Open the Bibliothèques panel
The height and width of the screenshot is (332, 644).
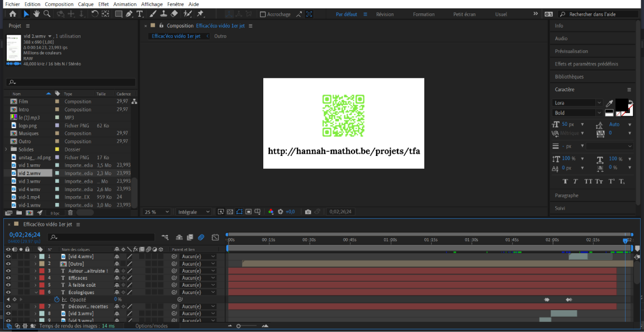pos(569,77)
